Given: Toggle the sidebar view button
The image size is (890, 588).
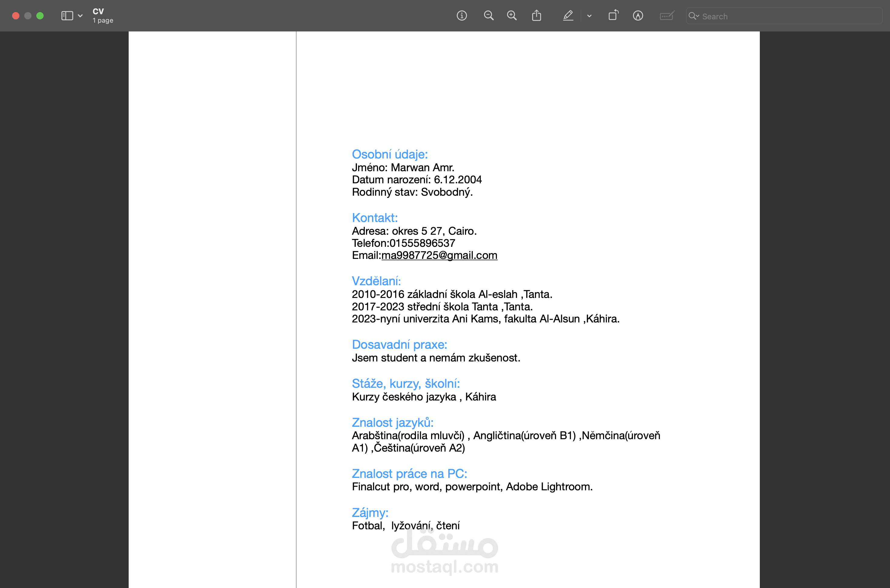Looking at the screenshot, I should pyautogui.click(x=67, y=16).
